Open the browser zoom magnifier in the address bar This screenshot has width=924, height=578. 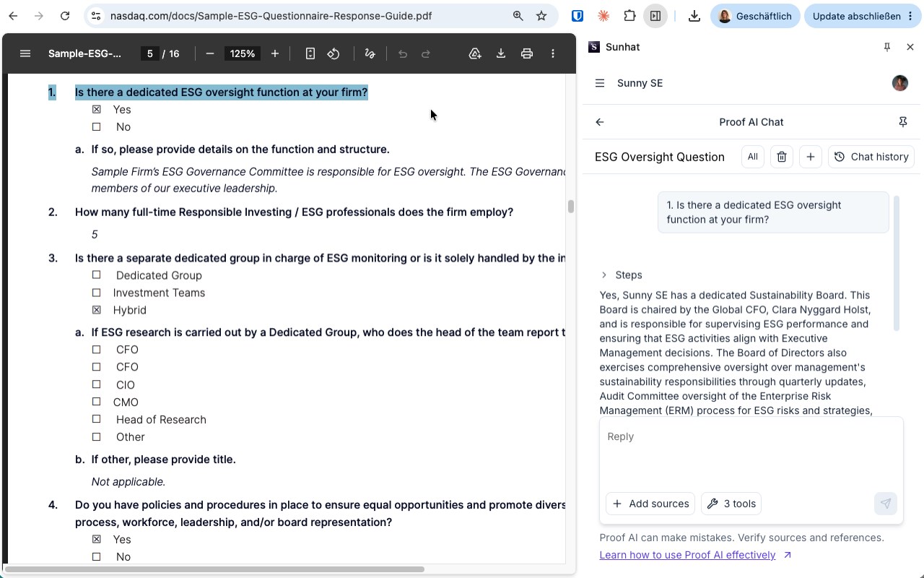[x=518, y=16]
